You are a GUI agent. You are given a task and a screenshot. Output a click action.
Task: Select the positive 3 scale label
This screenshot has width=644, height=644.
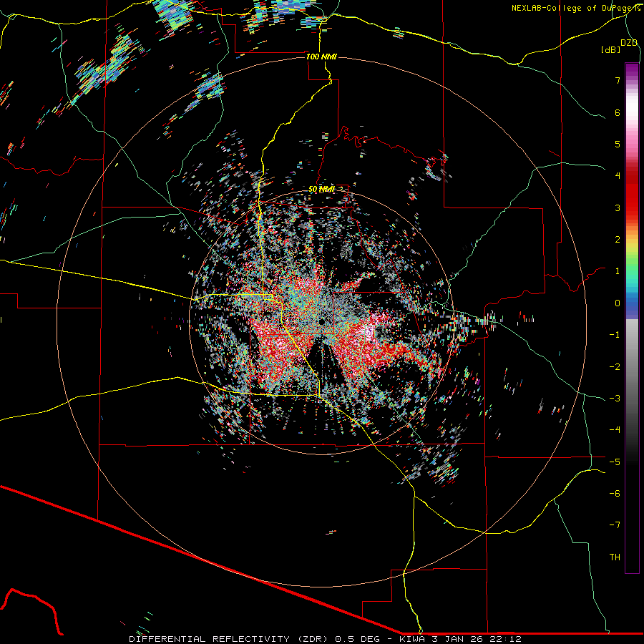tap(618, 208)
